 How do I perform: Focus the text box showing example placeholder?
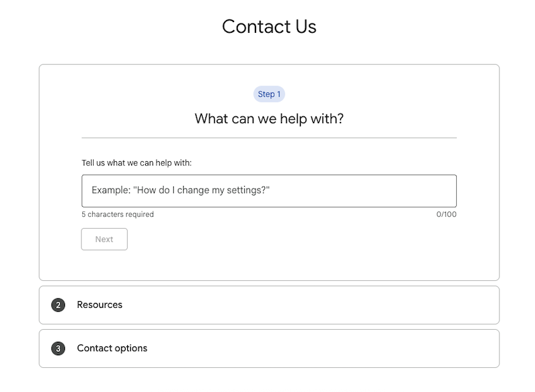(267, 191)
